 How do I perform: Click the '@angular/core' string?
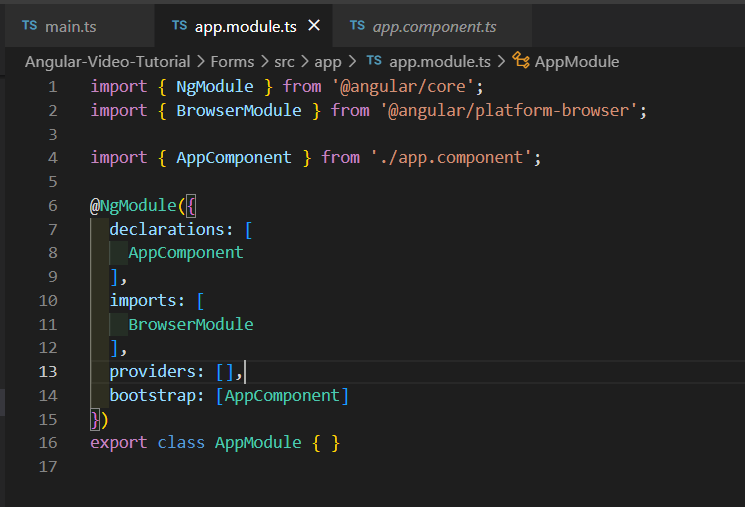403,87
